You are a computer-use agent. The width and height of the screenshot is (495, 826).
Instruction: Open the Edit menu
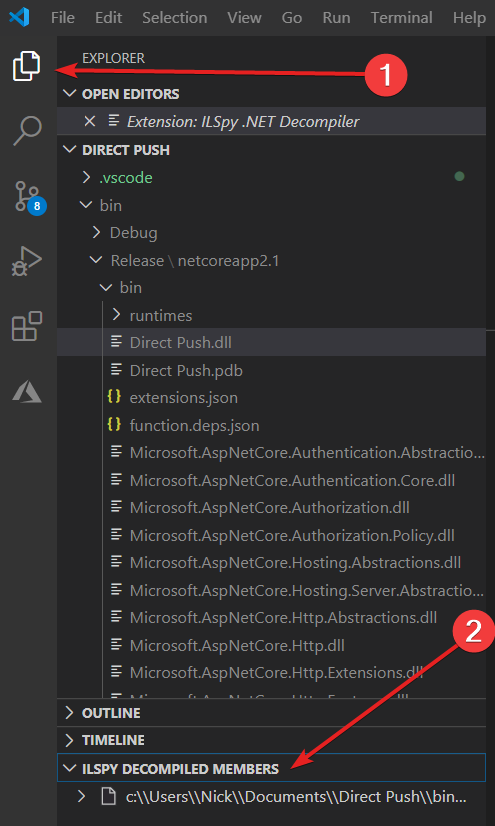(x=108, y=17)
